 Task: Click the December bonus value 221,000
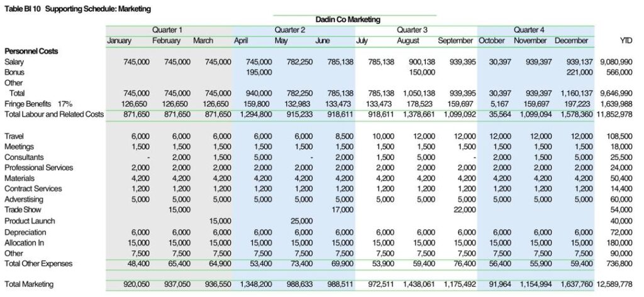[579, 72]
